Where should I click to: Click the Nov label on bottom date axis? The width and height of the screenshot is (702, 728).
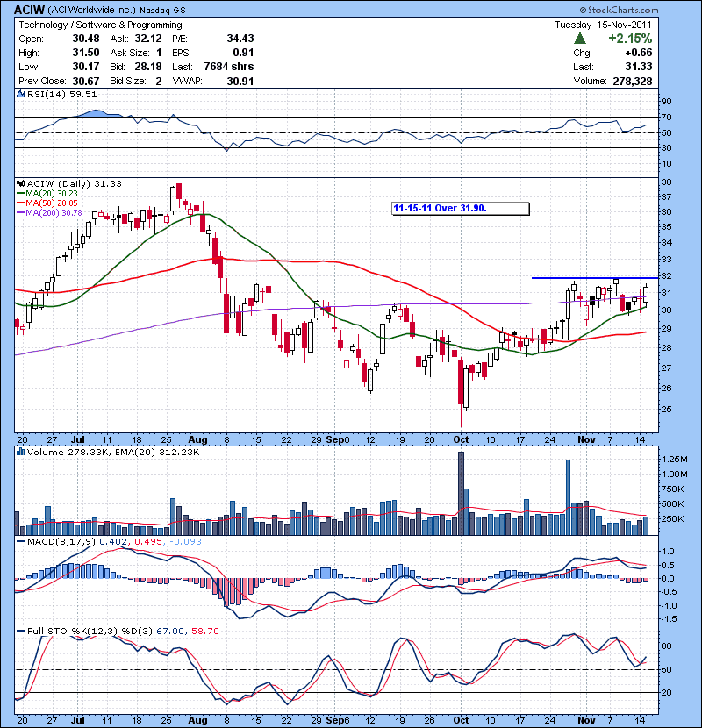coord(586,720)
